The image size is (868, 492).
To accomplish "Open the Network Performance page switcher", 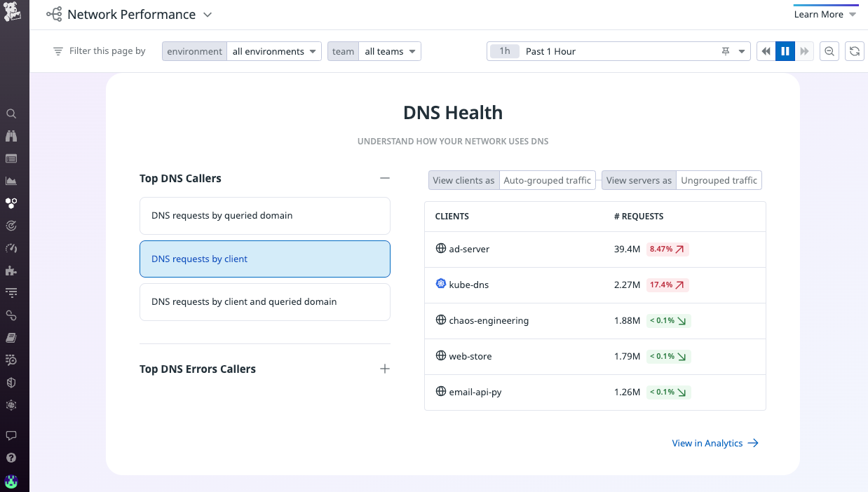I will [x=207, y=14].
